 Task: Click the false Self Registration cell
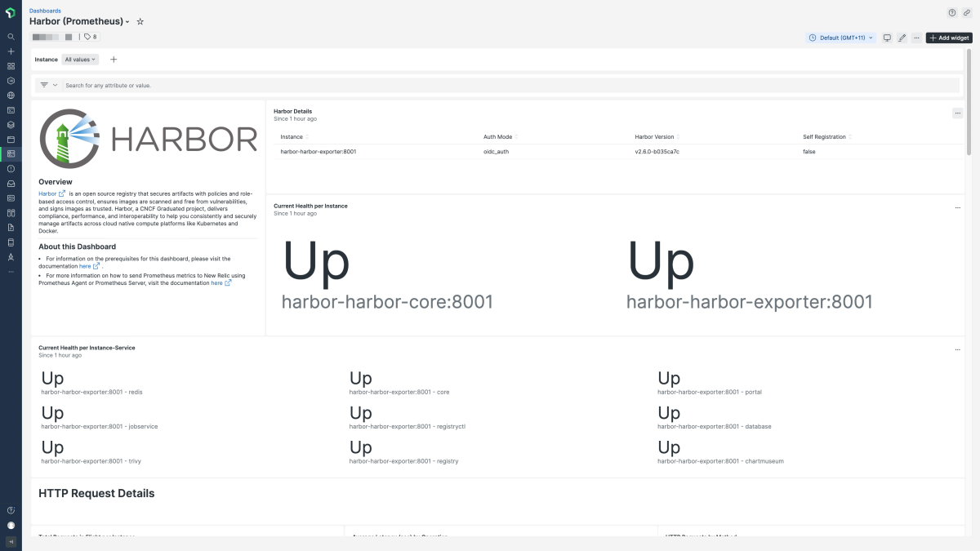809,152
